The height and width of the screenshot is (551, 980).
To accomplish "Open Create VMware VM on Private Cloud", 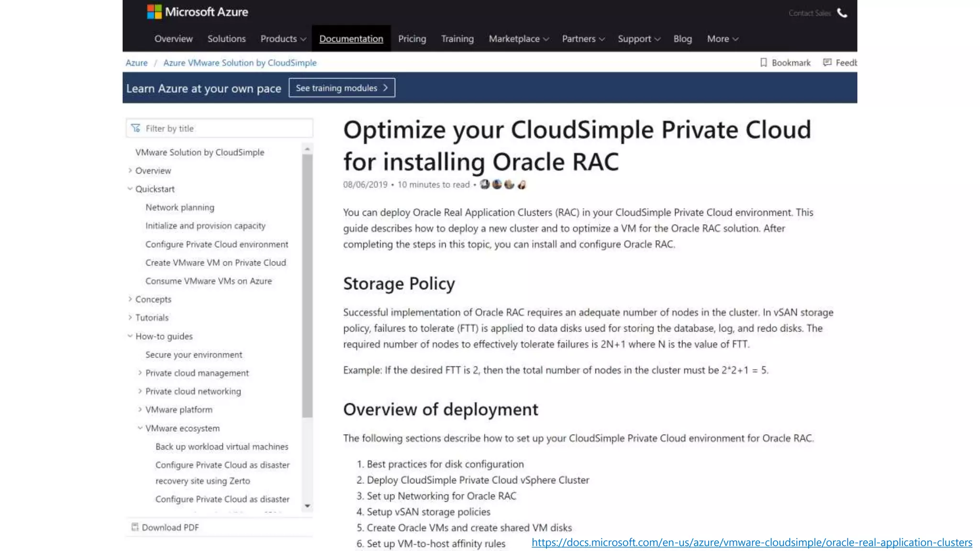I will click(x=216, y=262).
